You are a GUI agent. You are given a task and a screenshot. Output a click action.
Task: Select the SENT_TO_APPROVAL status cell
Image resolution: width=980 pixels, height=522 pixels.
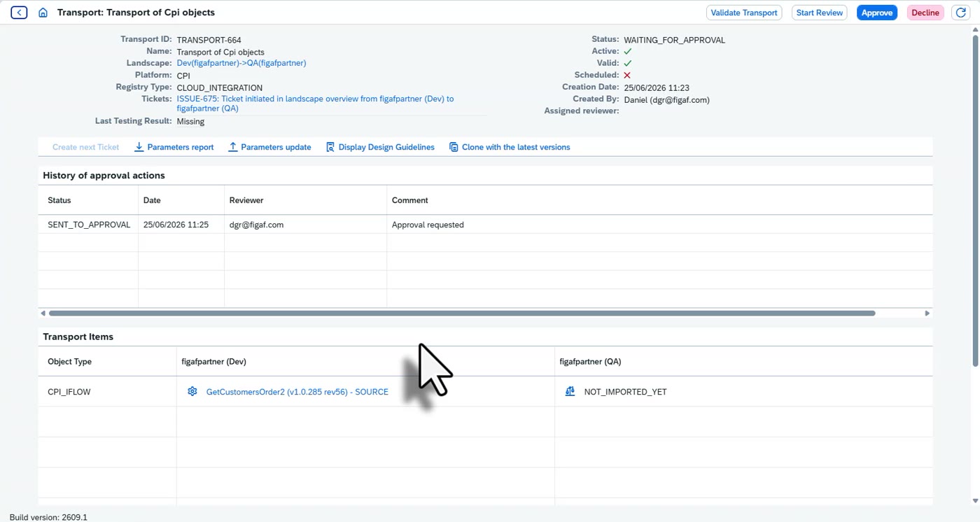pos(89,225)
